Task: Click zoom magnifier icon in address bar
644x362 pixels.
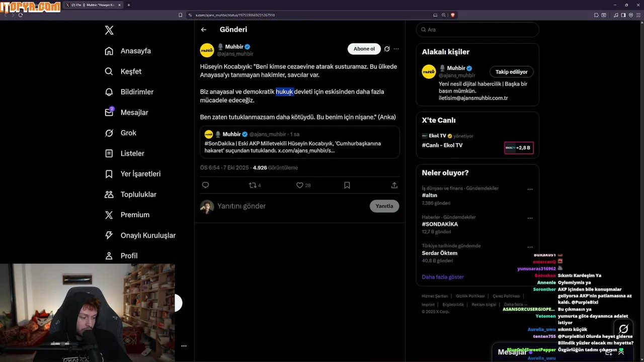Action: coord(444,15)
